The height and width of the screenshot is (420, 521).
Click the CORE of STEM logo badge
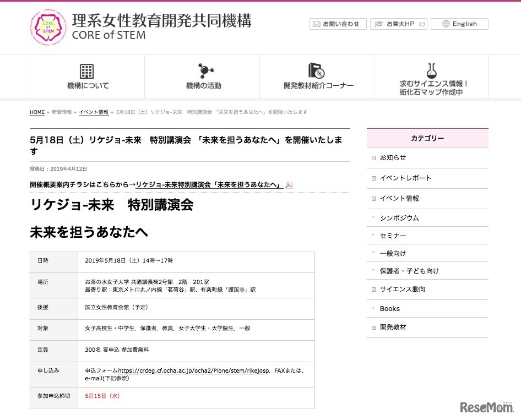point(48,26)
